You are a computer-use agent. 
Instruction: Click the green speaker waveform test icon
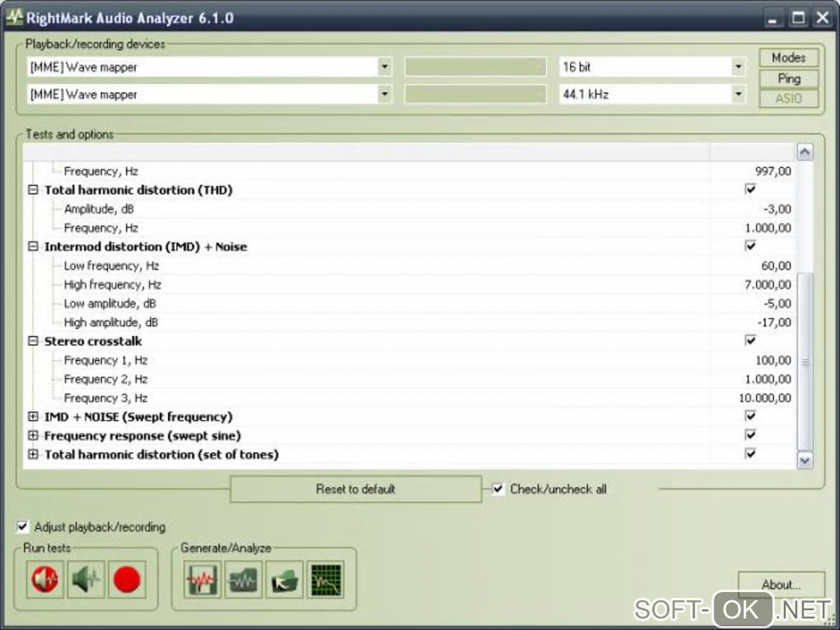click(x=86, y=579)
